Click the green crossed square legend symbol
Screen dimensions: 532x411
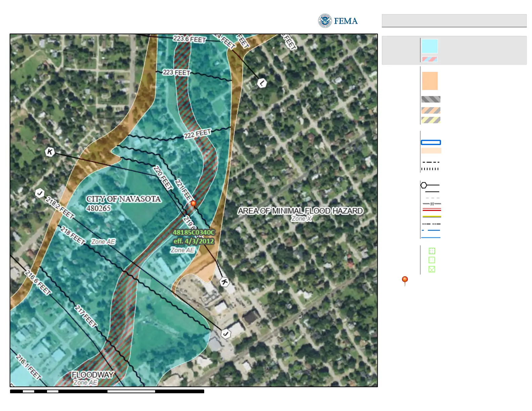(432, 269)
